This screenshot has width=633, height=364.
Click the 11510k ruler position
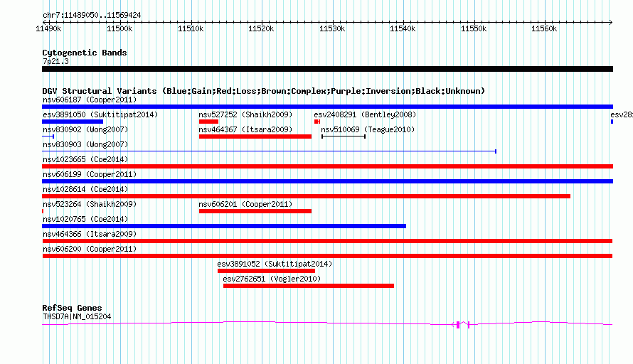tap(191, 28)
